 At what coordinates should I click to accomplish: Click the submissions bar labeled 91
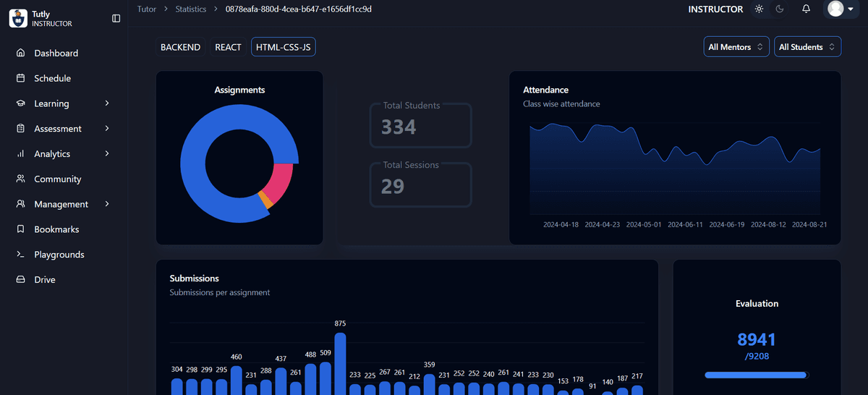(592, 394)
